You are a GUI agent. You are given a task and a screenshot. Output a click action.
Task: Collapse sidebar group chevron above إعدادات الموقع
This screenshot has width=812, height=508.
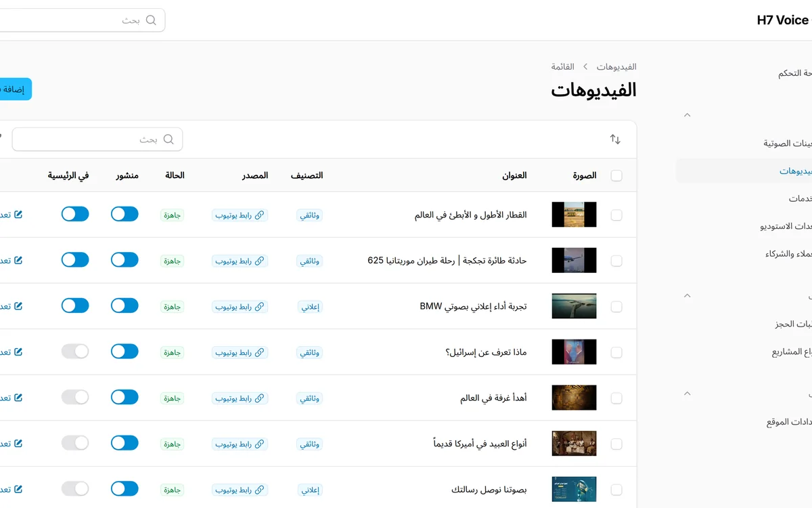687,394
